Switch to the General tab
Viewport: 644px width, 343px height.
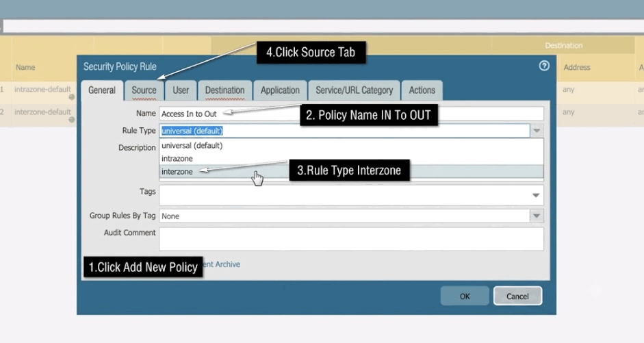102,90
